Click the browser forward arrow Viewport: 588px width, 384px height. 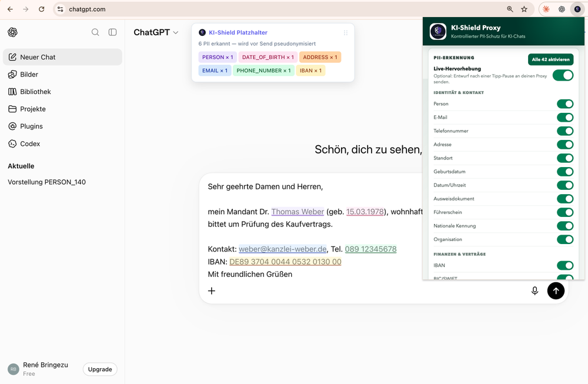point(25,9)
